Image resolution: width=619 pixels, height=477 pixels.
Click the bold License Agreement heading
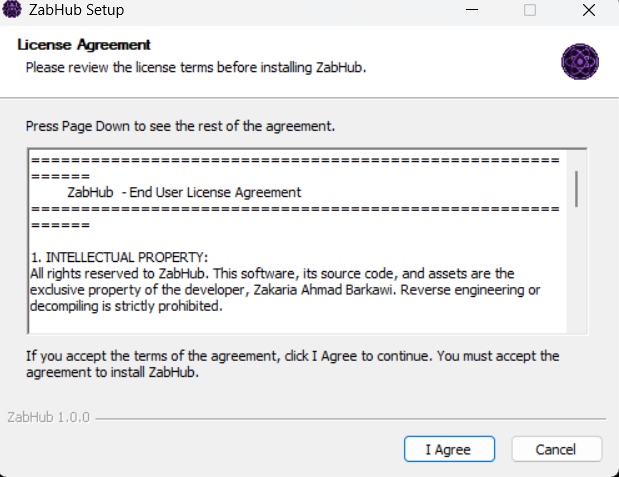click(84, 45)
